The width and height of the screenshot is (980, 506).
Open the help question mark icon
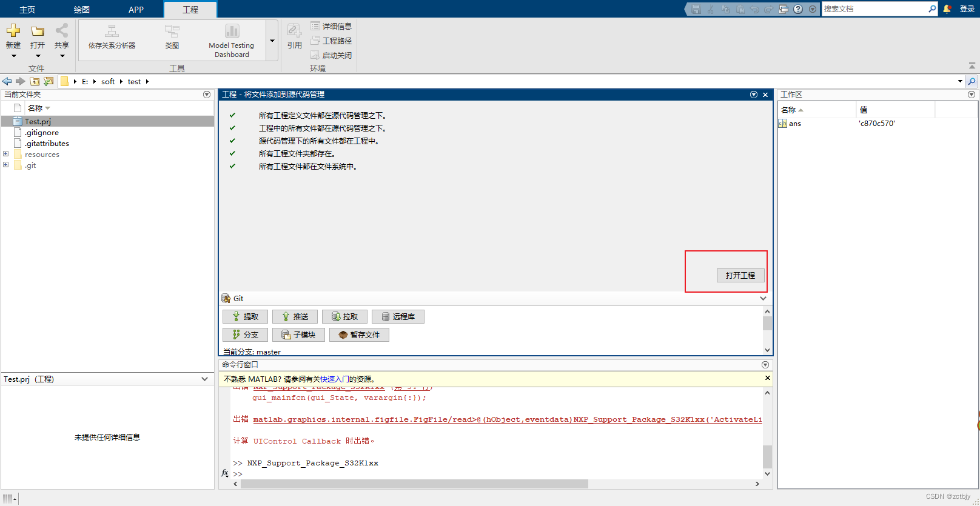pos(798,9)
